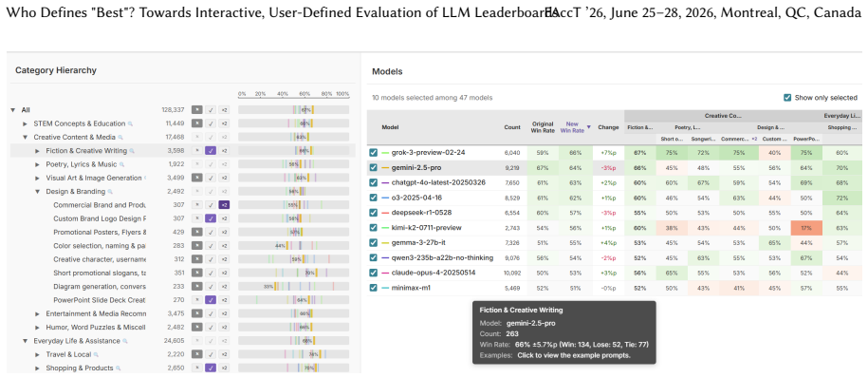868x378 pixels.
Task: Click win rate distribution bar for Color selection
Action: click(293, 246)
